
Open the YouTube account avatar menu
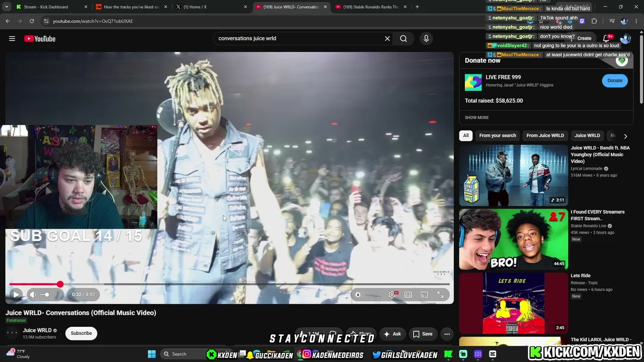pos(626,39)
